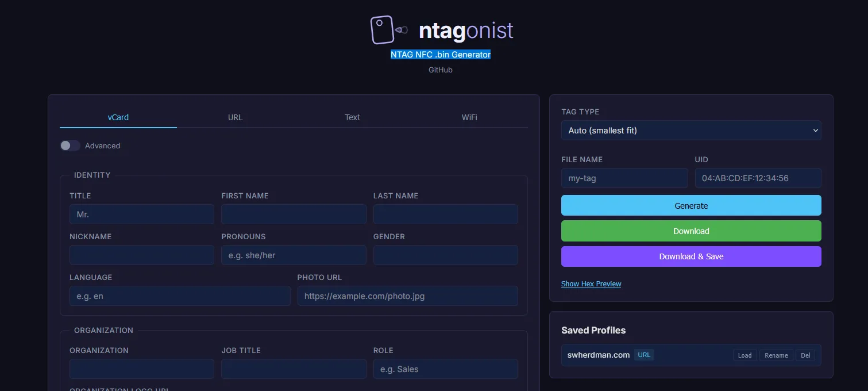Toggle the Advanced mode switch

[70, 145]
